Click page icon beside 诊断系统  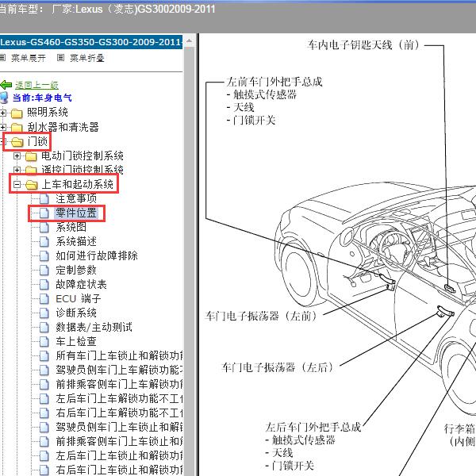pos(44,313)
